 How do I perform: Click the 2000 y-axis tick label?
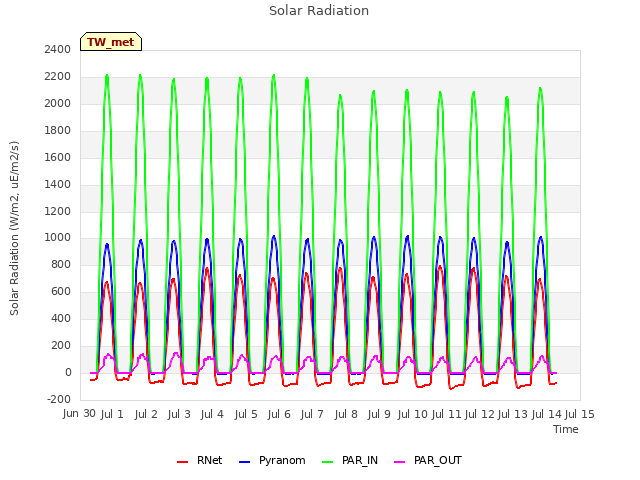click(x=58, y=103)
